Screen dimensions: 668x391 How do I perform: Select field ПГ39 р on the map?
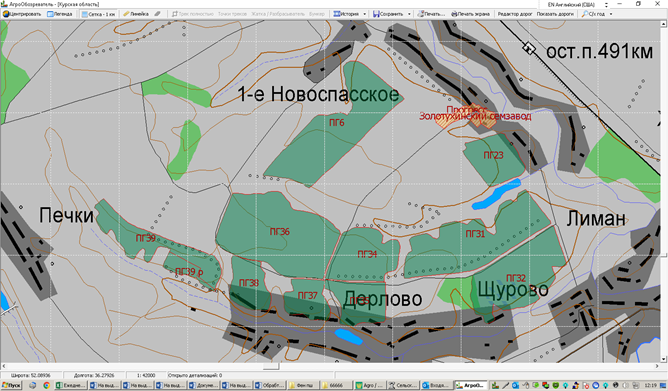189,272
